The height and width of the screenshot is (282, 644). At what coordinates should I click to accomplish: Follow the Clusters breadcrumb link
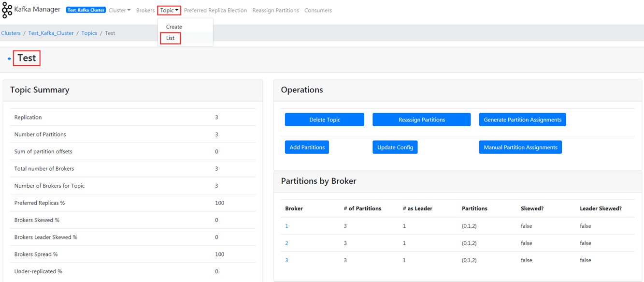pyautogui.click(x=11, y=33)
